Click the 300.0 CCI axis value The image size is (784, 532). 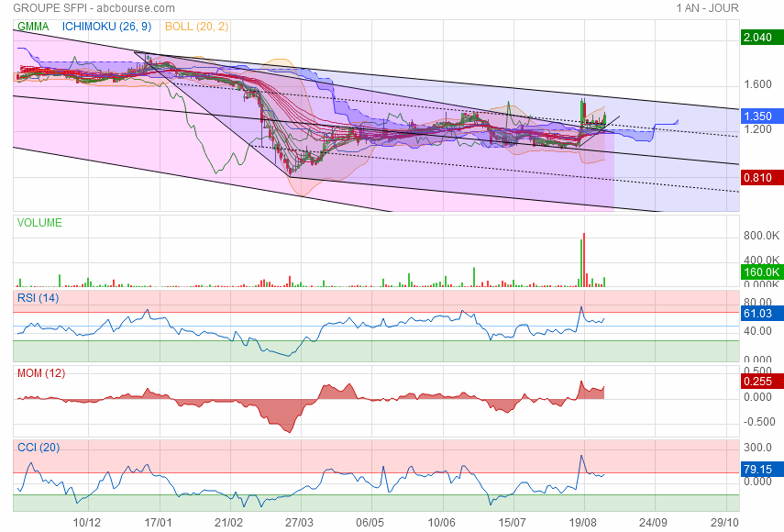[x=757, y=447]
